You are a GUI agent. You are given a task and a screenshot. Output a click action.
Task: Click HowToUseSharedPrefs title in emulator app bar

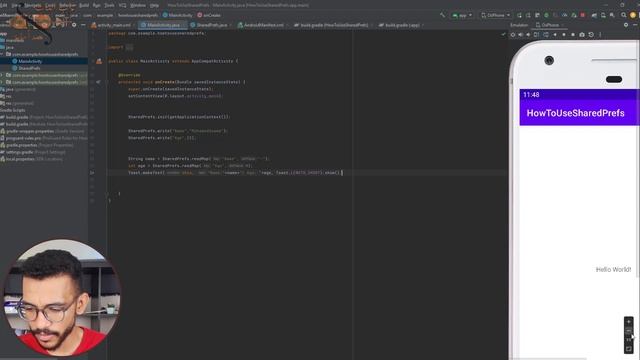coord(576,113)
